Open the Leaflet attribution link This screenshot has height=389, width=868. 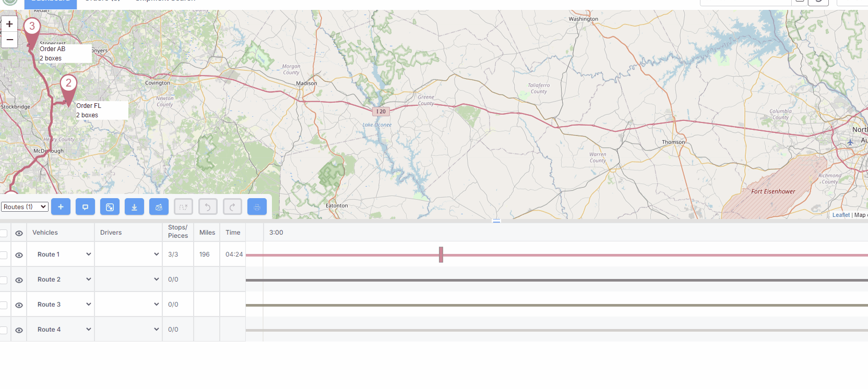point(841,215)
